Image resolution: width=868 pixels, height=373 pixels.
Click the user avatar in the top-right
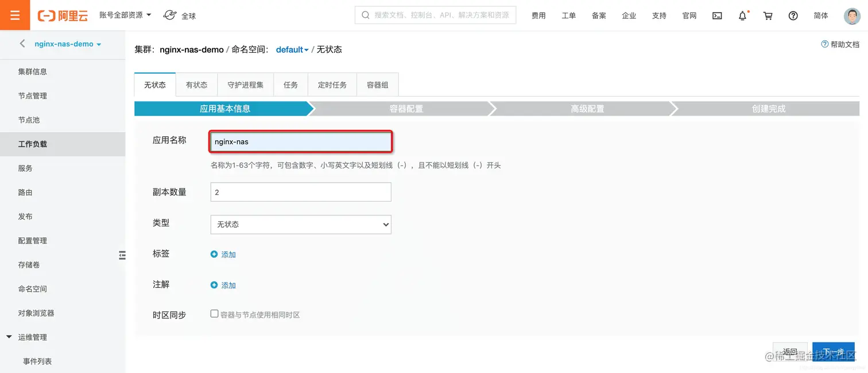coord(852,16)
